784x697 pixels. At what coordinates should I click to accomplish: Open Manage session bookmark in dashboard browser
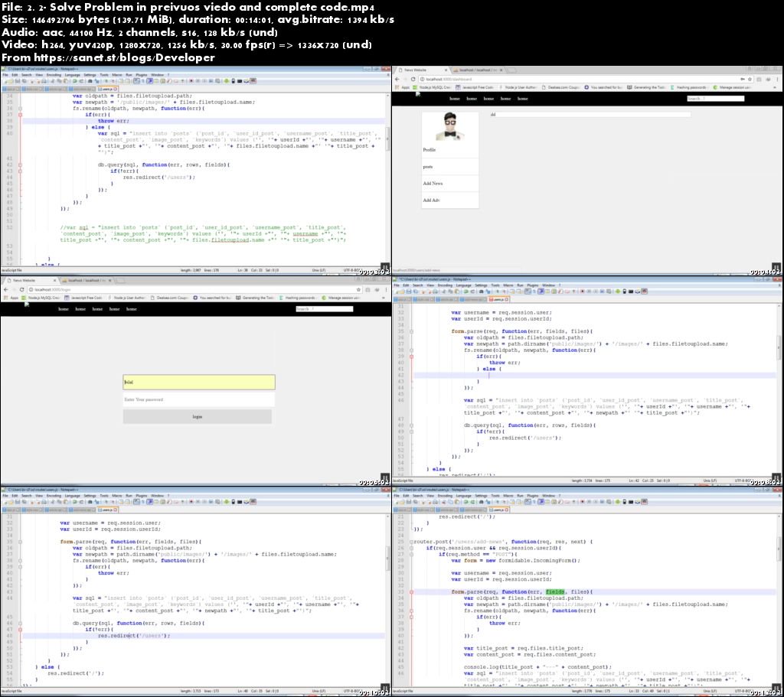731,87
